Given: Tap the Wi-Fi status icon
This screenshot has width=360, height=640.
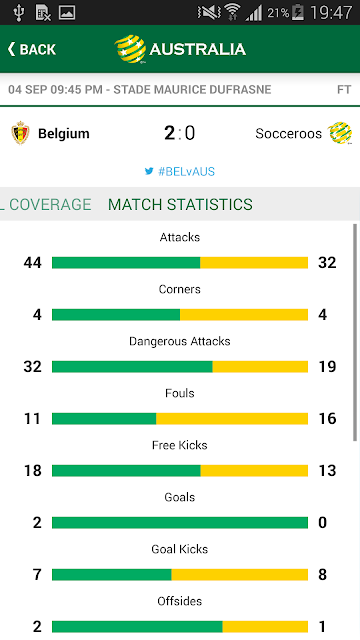Looking at the screenshot, I should (233, 12).
